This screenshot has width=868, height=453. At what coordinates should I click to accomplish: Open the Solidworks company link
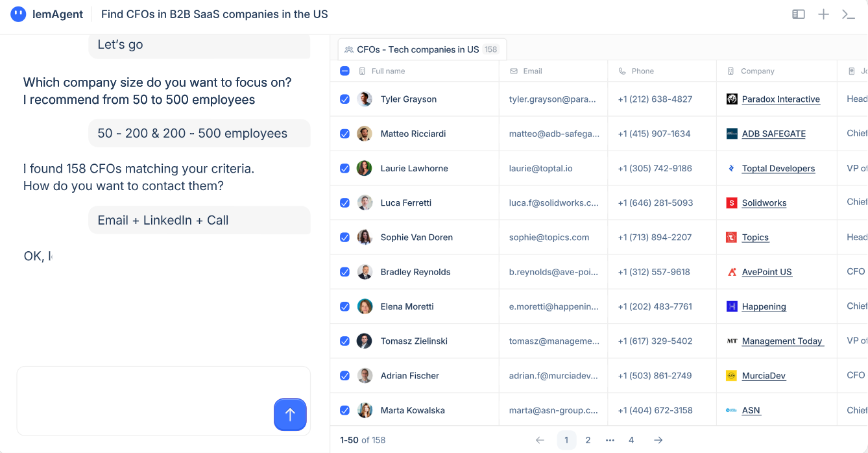click(x=764, y=202)
